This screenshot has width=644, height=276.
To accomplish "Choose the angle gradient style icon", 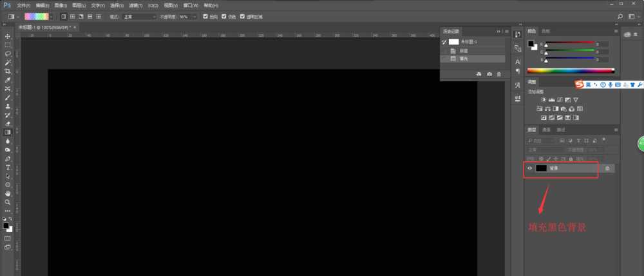I will (81, 17).
